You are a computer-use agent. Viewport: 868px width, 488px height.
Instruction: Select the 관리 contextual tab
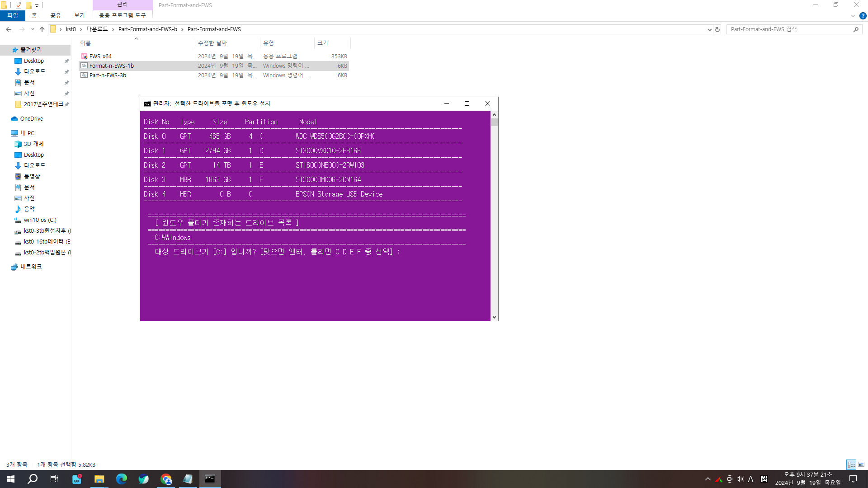[x=123, y=5]
